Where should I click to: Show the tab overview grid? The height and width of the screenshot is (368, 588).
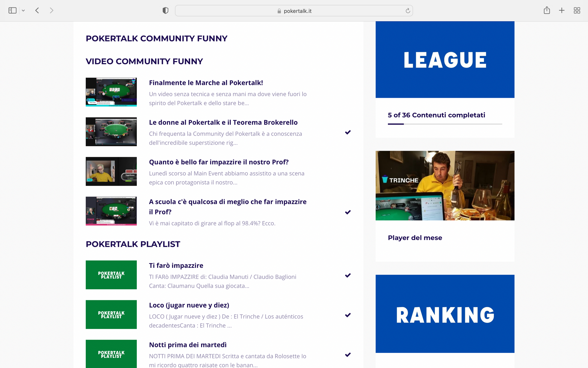coord(577,10)
